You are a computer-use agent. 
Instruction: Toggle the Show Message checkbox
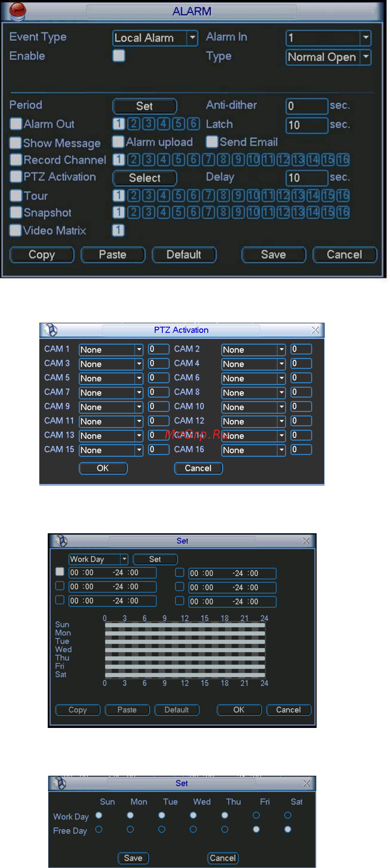[16, 143]
